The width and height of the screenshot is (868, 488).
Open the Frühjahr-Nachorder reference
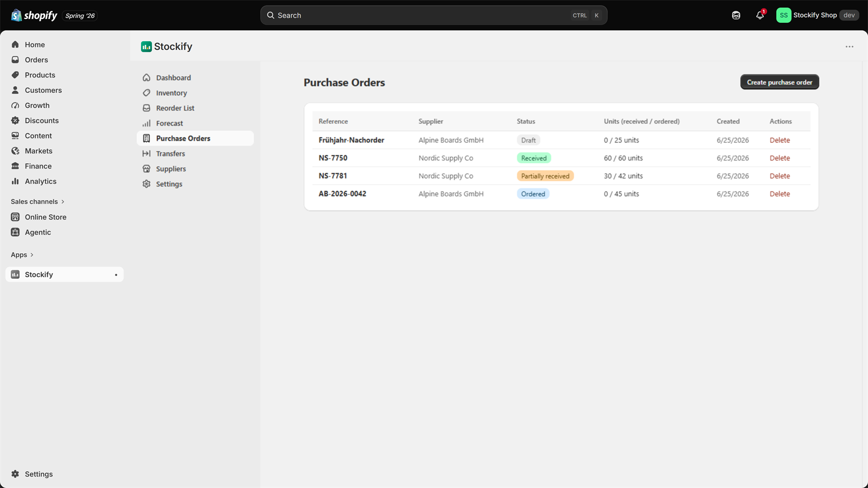tap(352, 140)
